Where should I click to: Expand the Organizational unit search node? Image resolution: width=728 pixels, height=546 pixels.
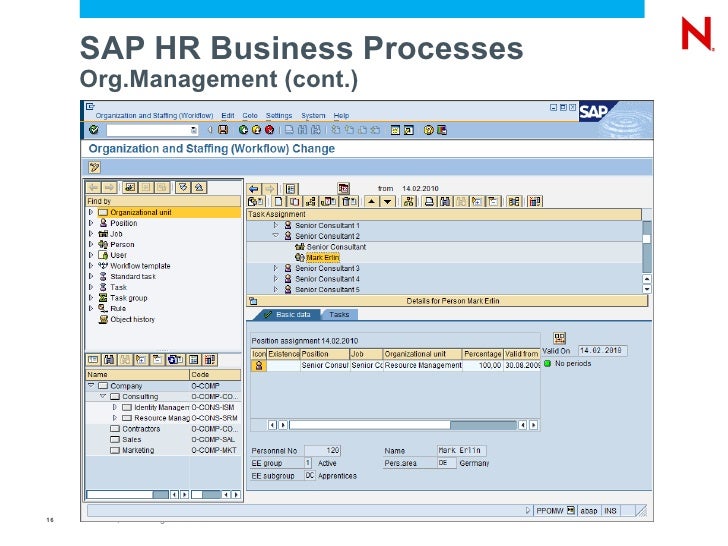point(91,212)
